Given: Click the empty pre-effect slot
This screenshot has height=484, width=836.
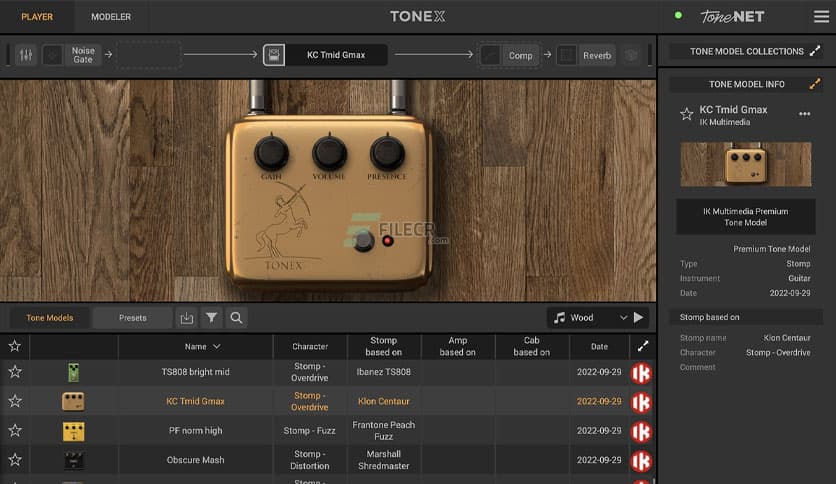Looking at the screenshot, I should 149,55.
